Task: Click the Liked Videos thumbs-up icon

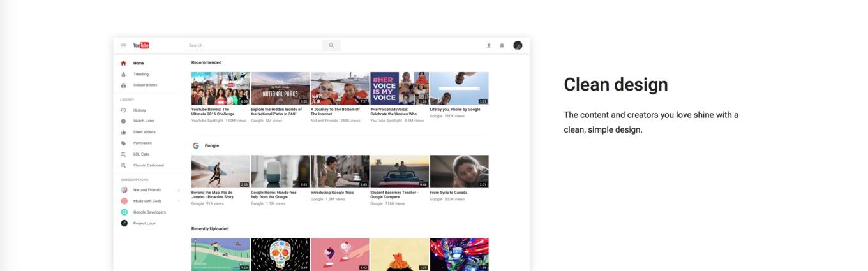Action: point(123,132)
